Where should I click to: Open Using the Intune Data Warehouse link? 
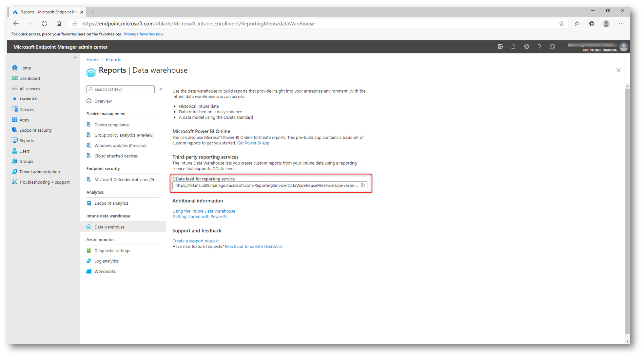coord(204,211)
